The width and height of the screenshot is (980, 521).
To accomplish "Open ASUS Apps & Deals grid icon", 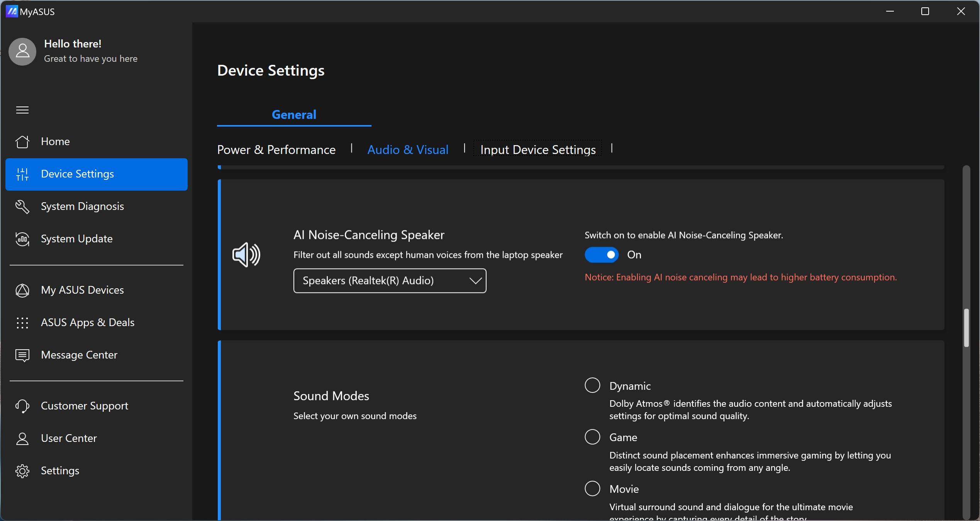I will 22,323.
